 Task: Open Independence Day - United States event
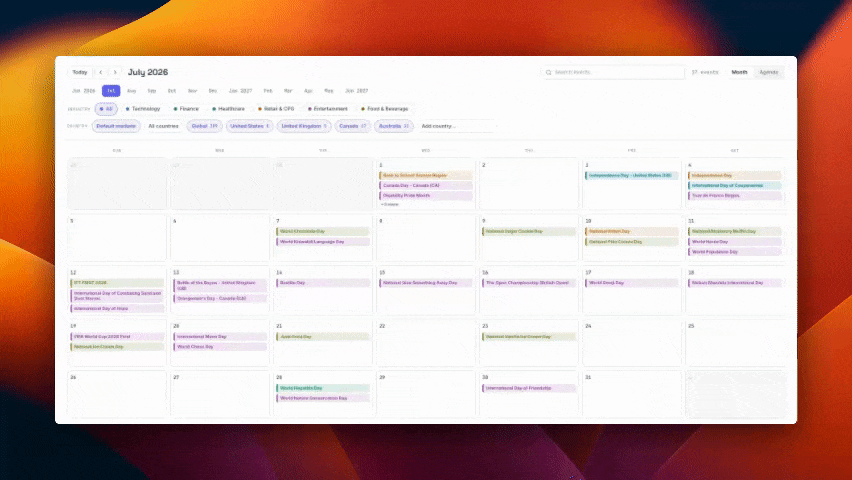tap(631, 175)
